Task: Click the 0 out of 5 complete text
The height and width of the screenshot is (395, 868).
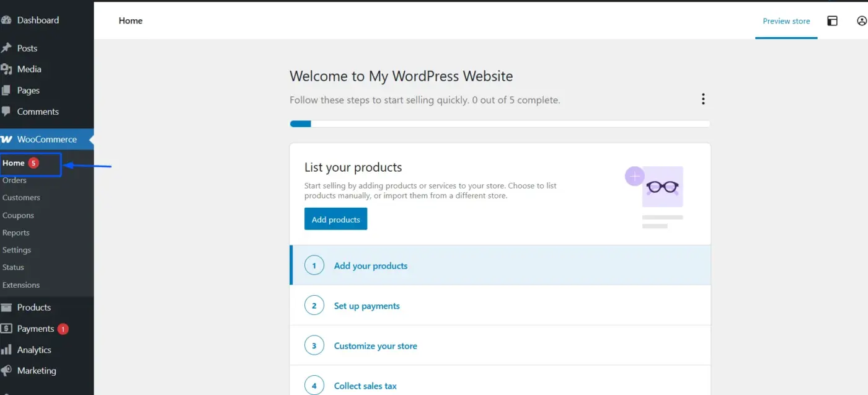Action: pos(516,100)
